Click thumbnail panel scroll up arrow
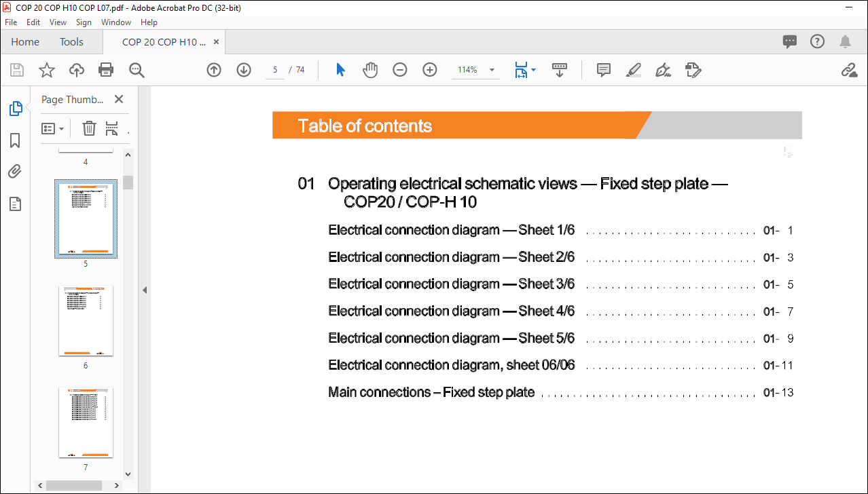The width and height of the screenshot is (868, 494). point(128,155)
